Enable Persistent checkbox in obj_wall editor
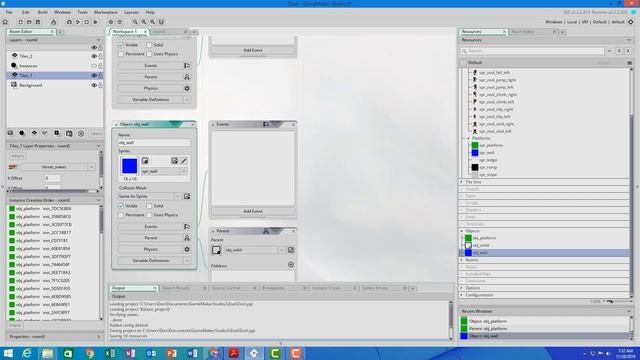This screenshot has height=360, width=640. [x=121, y=215]
